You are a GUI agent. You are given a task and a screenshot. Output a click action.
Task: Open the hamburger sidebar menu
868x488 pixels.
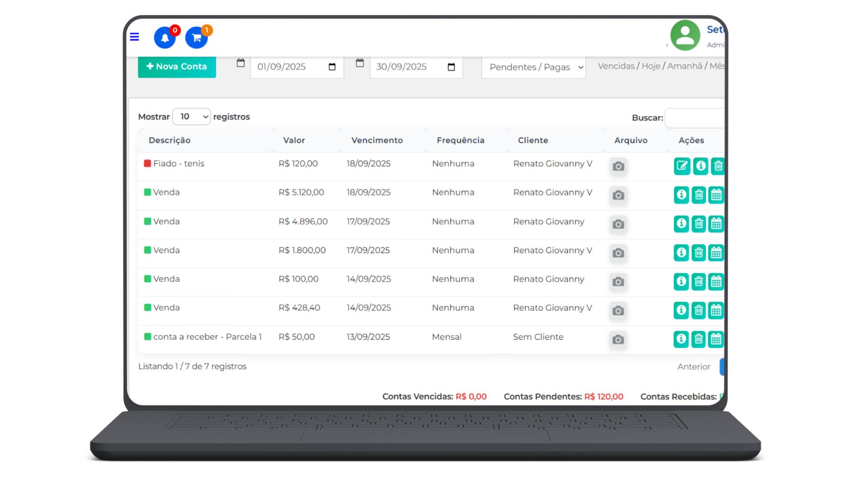(134, 37)
